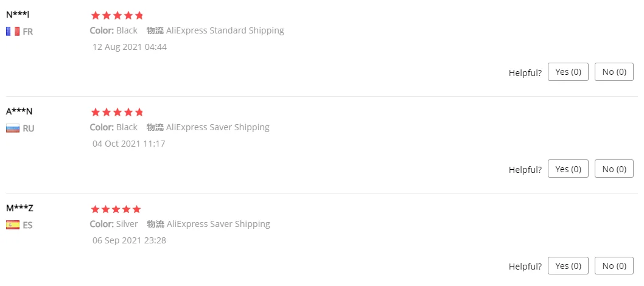
Task: Click the date 06 Sep 2021 23:28
Action: click(x=129, y=240)
